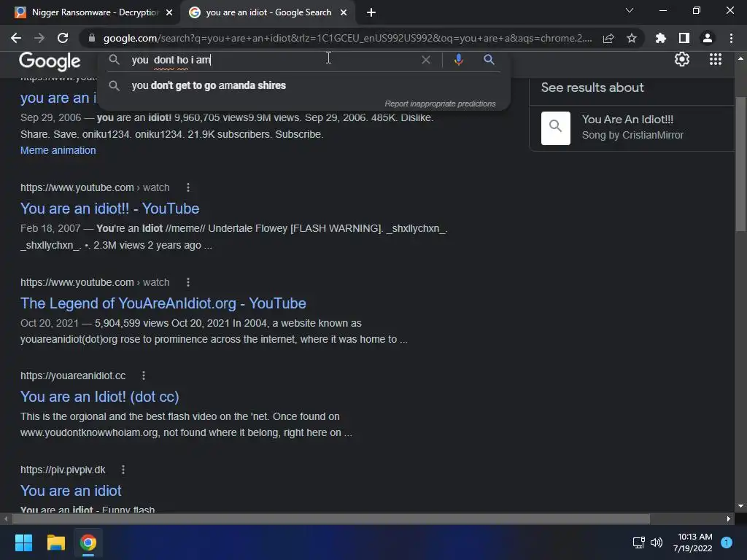Start voice search with the microphone icon
The image size is (747, 560).
(458, 60)
